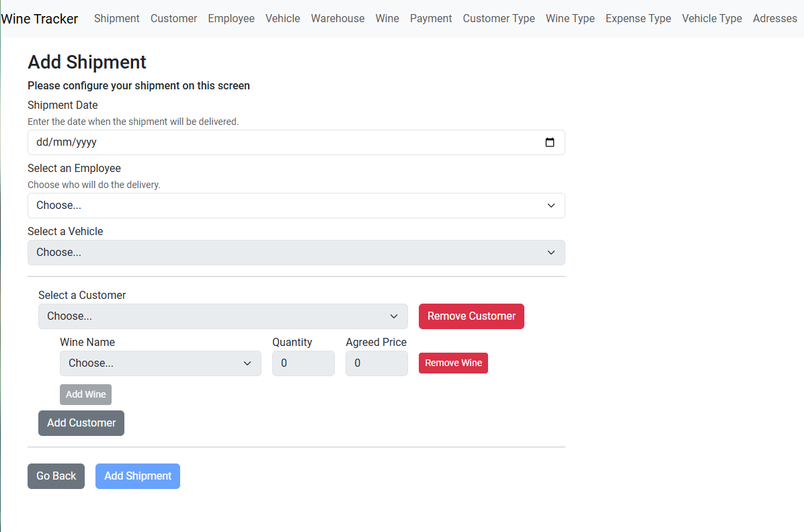
Task: Open the Wine Name dropdown
Action: point(160,363)
